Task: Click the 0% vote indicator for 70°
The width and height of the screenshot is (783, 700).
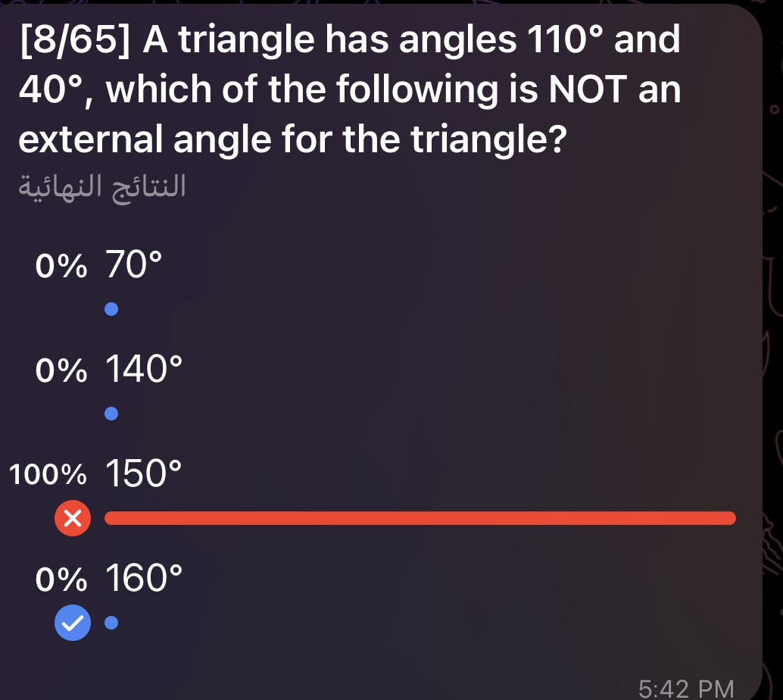Action: click(x=61, y=265)
